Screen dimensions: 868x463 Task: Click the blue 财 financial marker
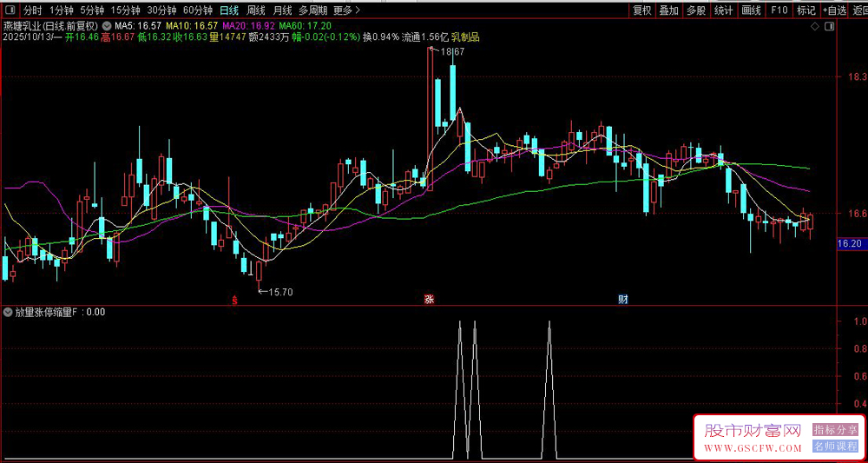pos(622,300)
